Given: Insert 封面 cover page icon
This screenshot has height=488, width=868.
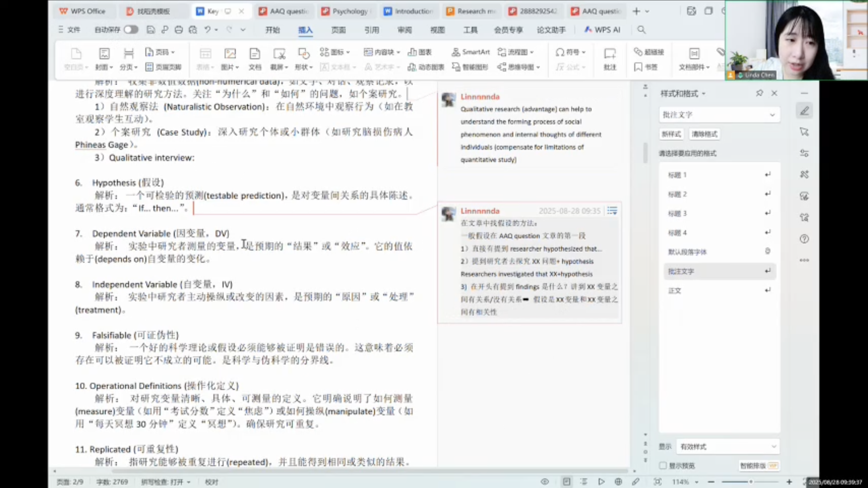Looking at the screenshot, I should 104,54.
